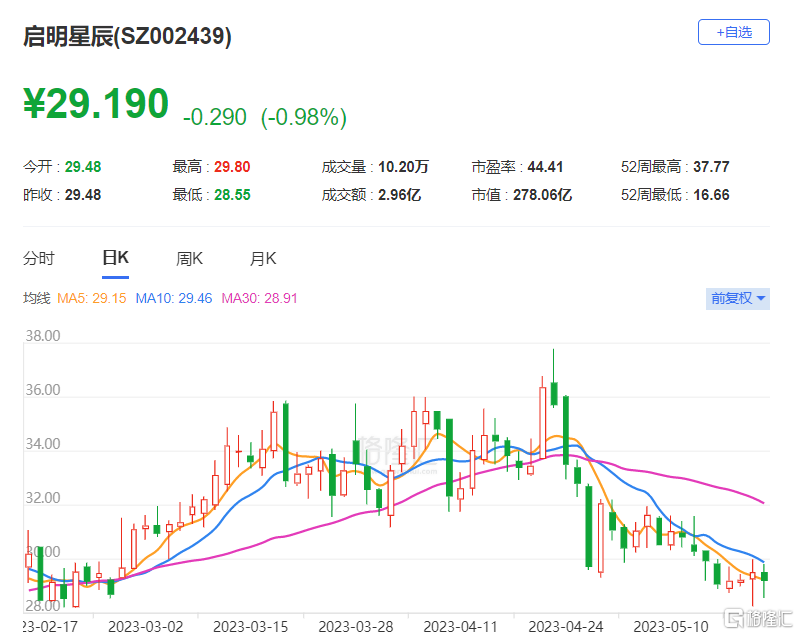Screen dimensions: 799x635
Task: Click the 32.00 y-axis label
Action: coord(43,497)
